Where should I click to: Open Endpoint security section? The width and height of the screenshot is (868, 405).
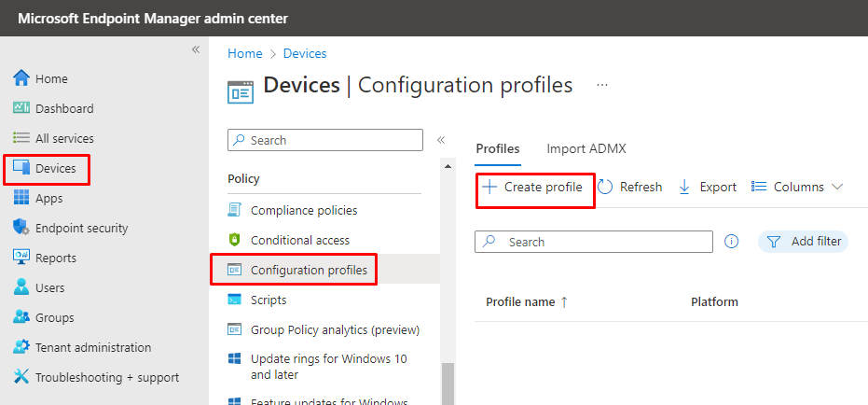point(81,229)
